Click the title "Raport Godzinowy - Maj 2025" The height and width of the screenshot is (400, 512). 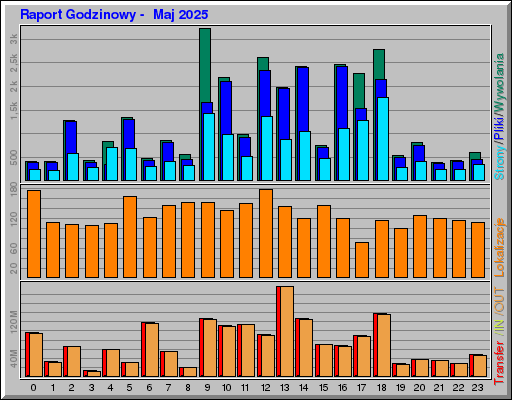pyautogui.click(x=114, y=15)
